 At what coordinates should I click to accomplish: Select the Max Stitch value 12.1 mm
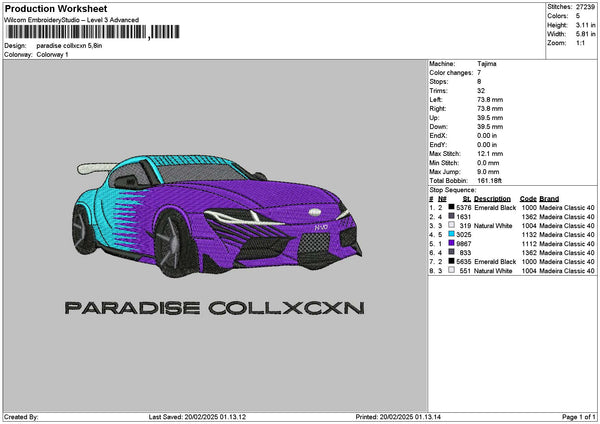coord(490,153)
